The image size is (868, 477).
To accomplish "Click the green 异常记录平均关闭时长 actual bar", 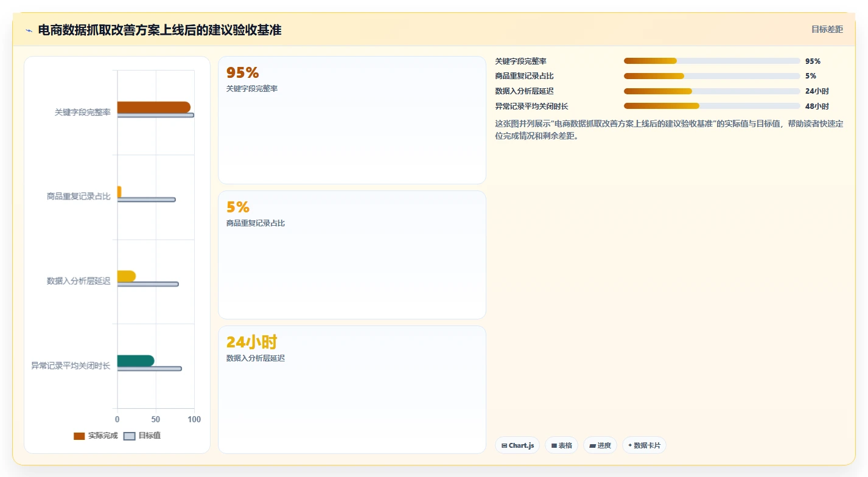I will [136, 361].
